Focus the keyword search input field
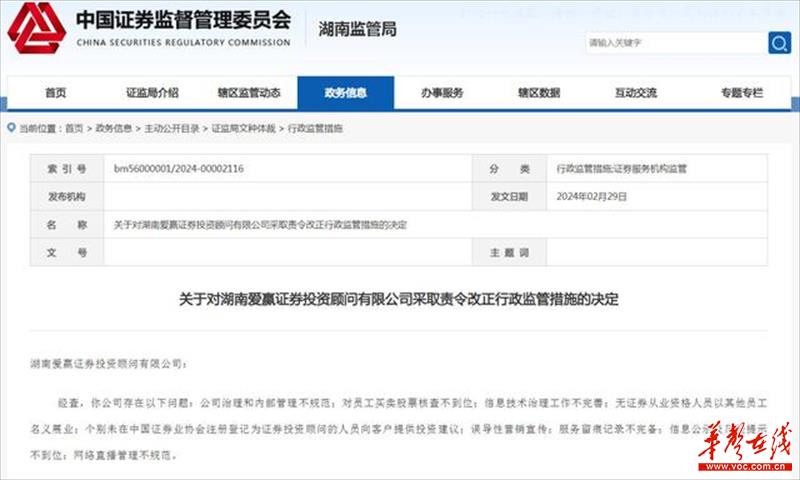 676,43
